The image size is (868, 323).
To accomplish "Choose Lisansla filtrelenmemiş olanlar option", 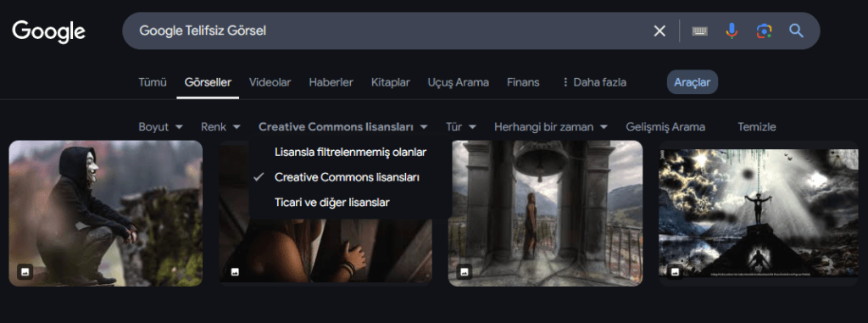I will pos(350,152).
